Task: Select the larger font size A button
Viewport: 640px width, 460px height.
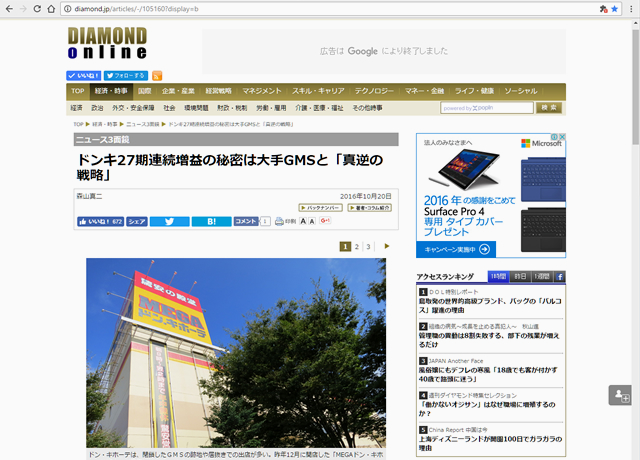Action: pos(304,221)
